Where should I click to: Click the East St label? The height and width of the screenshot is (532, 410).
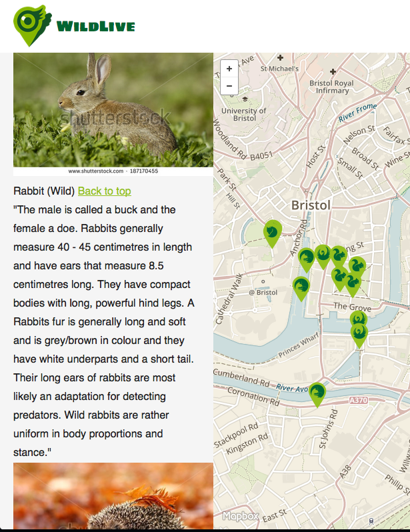click(275, 515)
